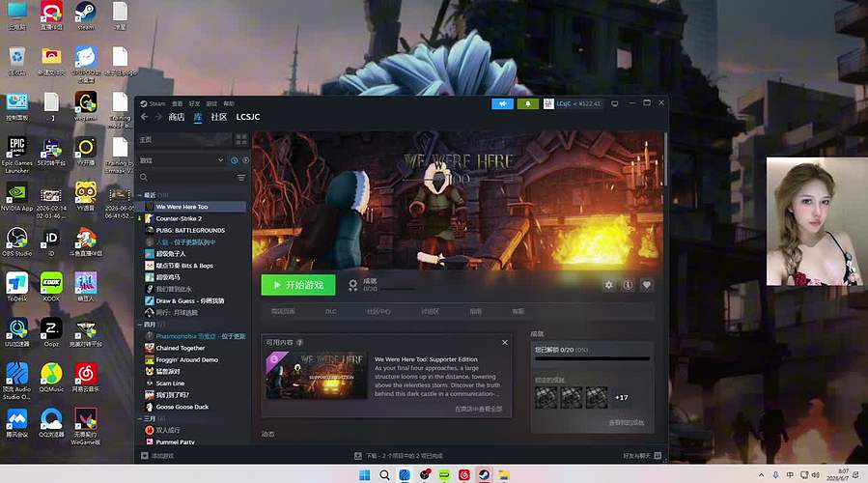Click the add game plus icon

(x=145, y=456)
